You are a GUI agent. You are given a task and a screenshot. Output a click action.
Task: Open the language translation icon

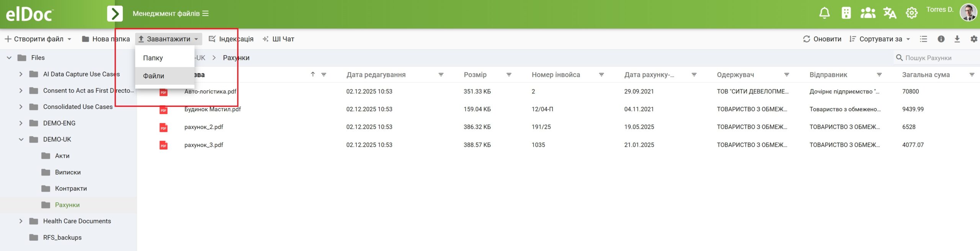(890, 13)
